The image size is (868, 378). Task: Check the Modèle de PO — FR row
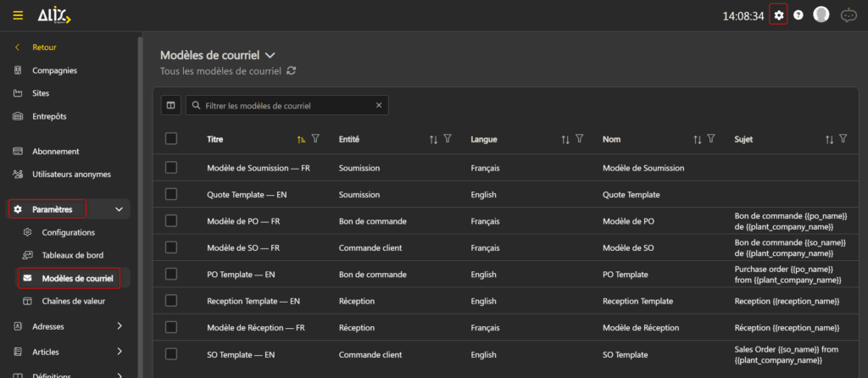(171, 220)
